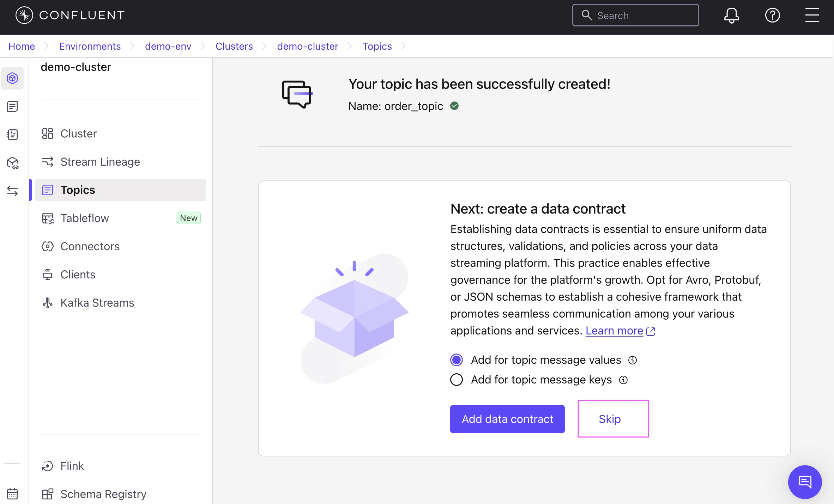Open the Cluster menu item
Image resolution: width=834 pixels, height=504 pixels.
121,134
